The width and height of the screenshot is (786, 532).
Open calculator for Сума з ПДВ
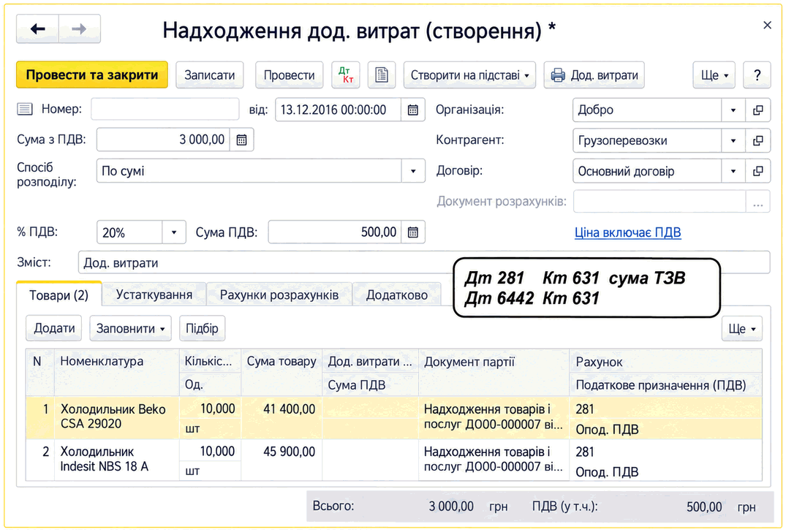coord(241,140)
